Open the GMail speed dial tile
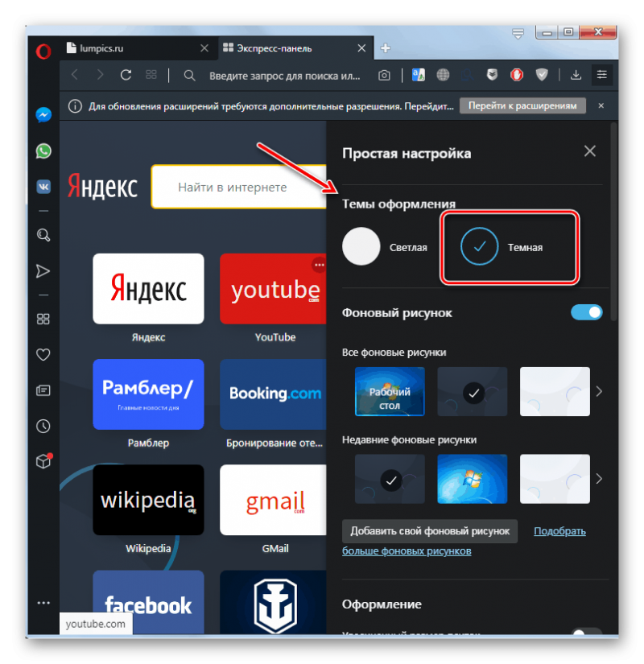The height and width of the screenshot is (664, 644). tap(273, 500)
